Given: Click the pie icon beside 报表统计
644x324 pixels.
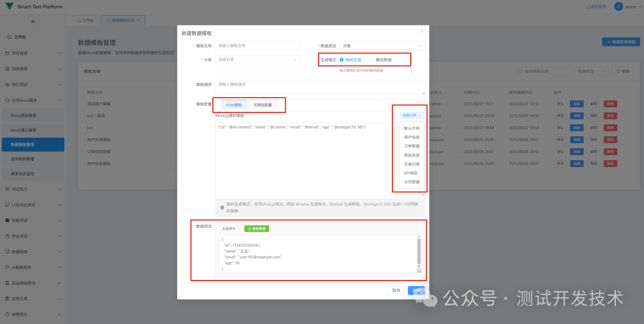Looking at the screenshot, I should point(7,314).
